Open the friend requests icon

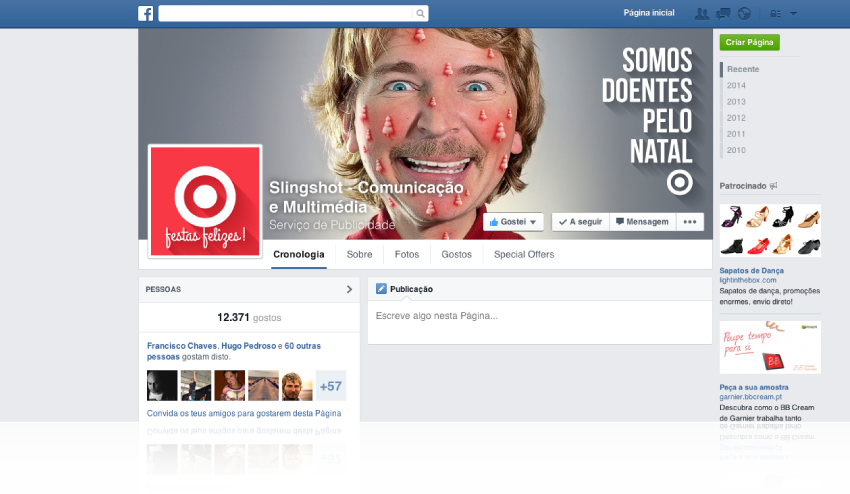701,14
